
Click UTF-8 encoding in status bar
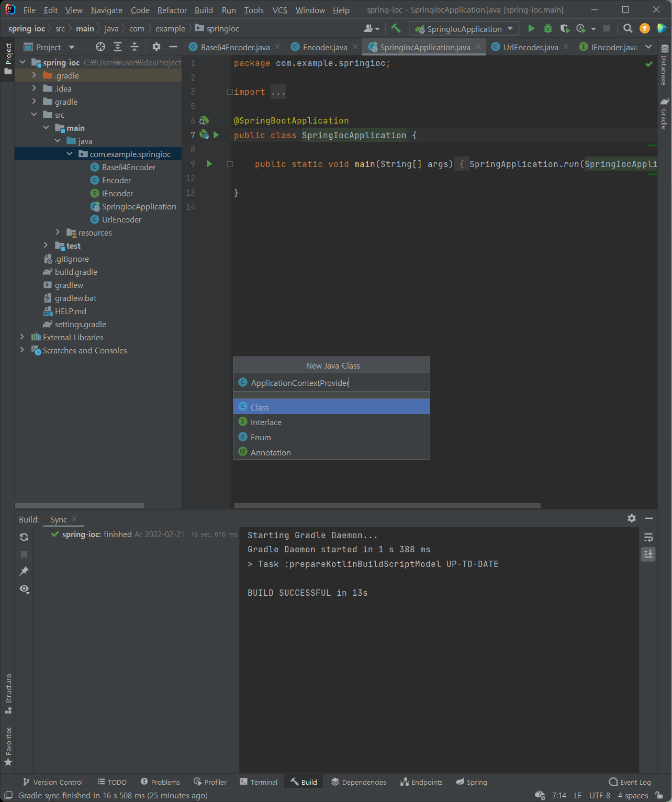(600, 796)
